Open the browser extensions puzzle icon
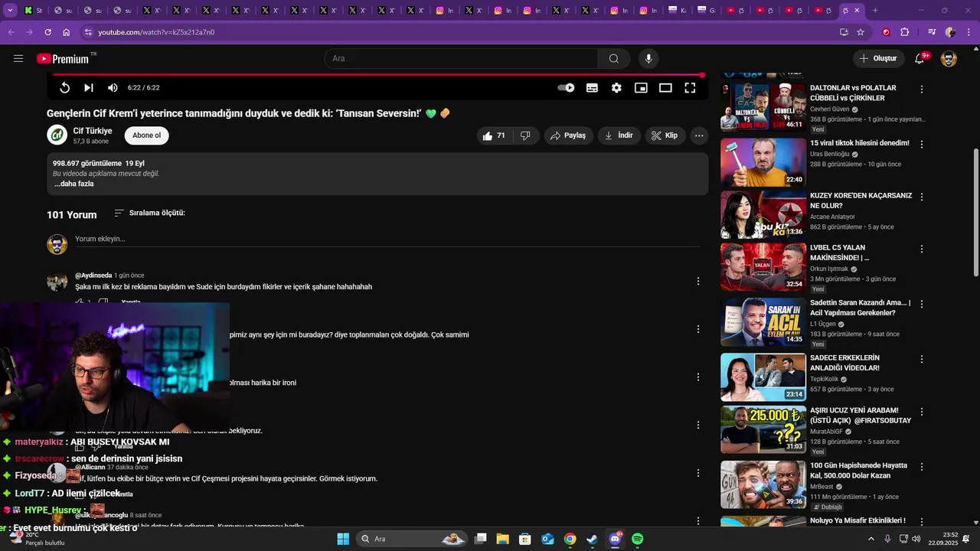 905,32
